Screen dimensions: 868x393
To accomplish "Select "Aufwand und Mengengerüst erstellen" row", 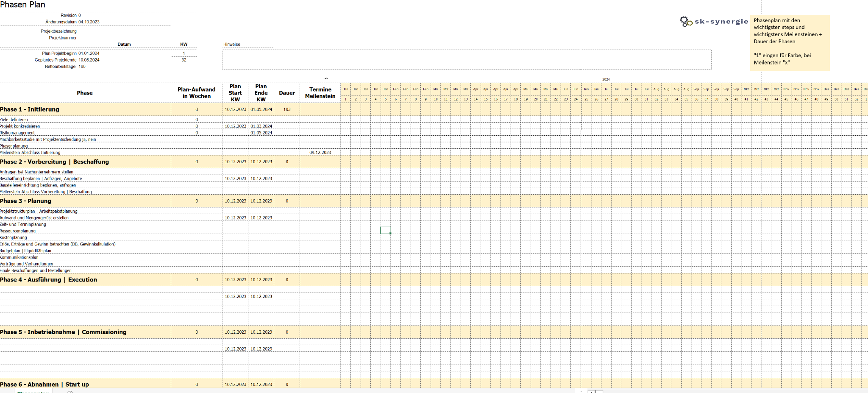I will pos(34,218).
